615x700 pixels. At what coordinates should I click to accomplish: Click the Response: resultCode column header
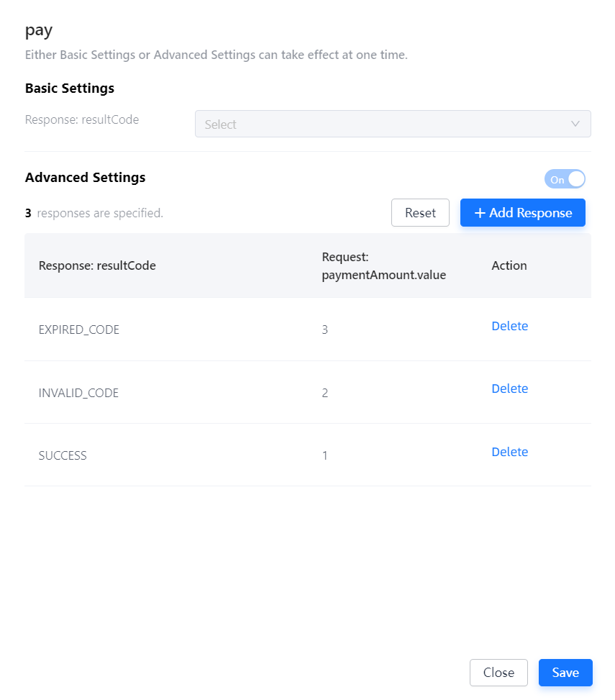97,265
